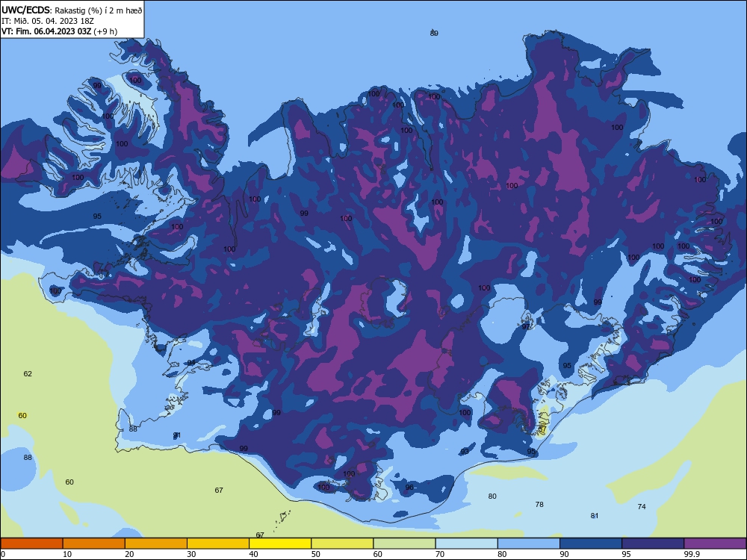This screenshot has width=747, height=560.
Task: Select the title text 'Rakastig (%) í 2 m hæð'
Action: pyautogui.click(x=99, y=10)
